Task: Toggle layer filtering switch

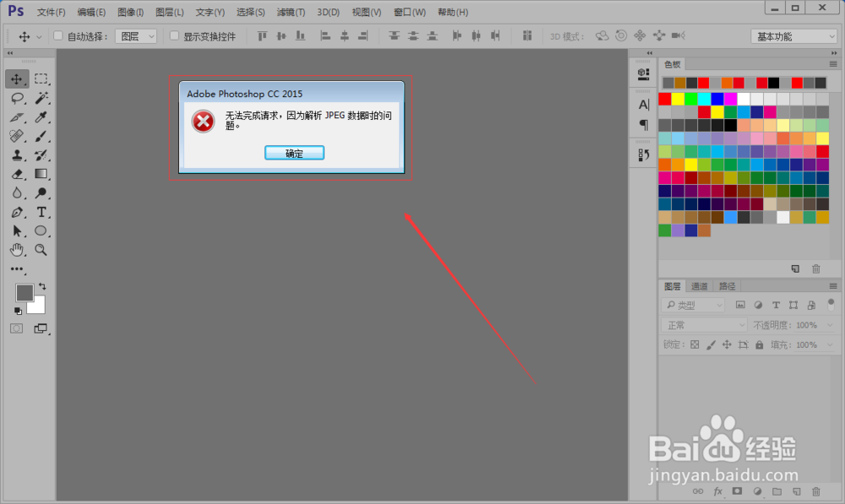Action: pyautogui.click(x=831, y=305)
